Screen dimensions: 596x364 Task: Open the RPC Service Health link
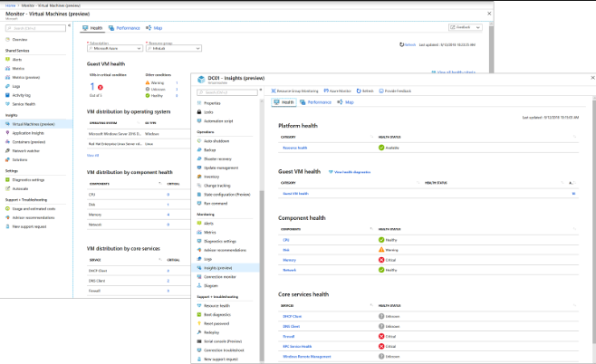[297, 347]
